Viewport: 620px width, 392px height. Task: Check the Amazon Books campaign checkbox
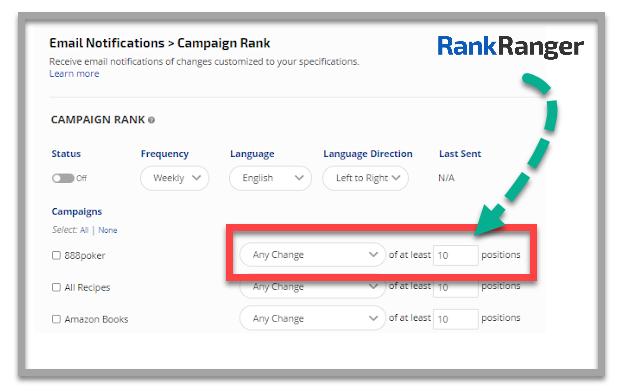(56, 319)
